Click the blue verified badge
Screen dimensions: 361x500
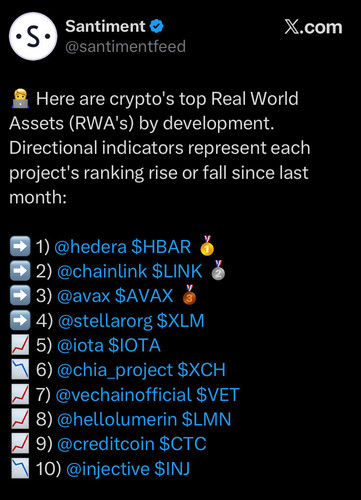(x=156, y=26)
